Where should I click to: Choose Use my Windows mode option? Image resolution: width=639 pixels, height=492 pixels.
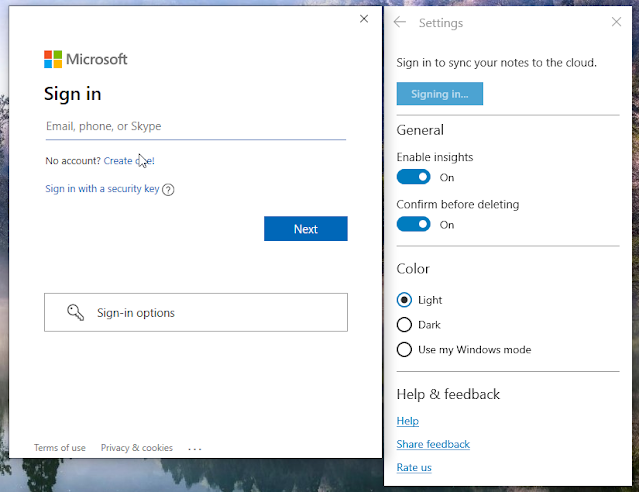click(404, 349)
